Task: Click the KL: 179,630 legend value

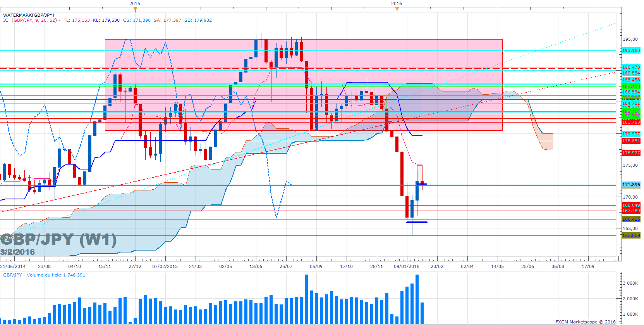Action: click(x=106, y=20)
